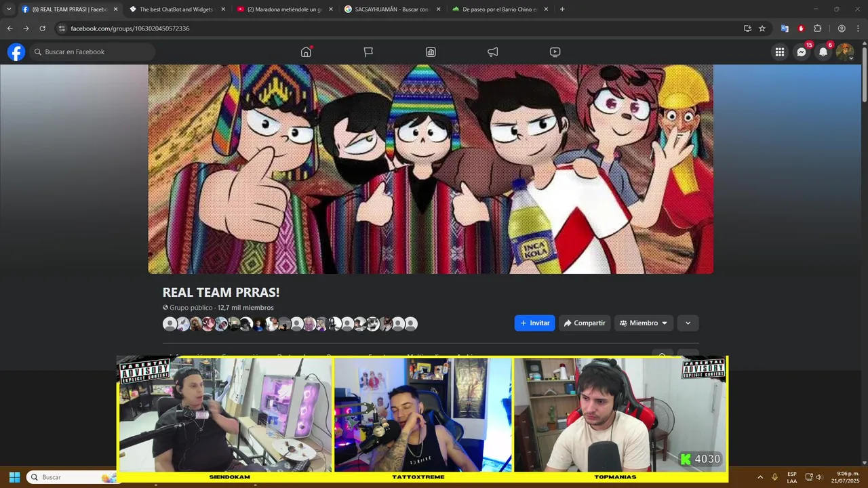Expand the more options chevron beside Miembro

click(688, 323)
